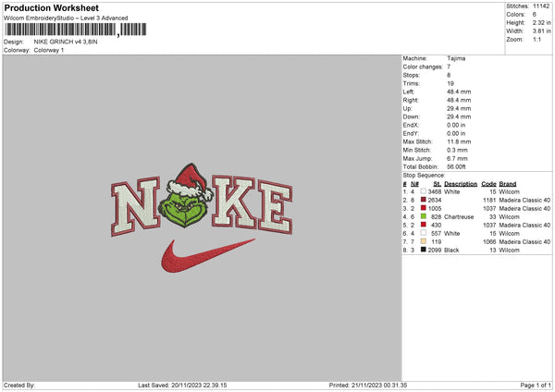Screen dimensions: 555x392
Task: Click the barcode under the worksheet title
Action: pos(76,30)
